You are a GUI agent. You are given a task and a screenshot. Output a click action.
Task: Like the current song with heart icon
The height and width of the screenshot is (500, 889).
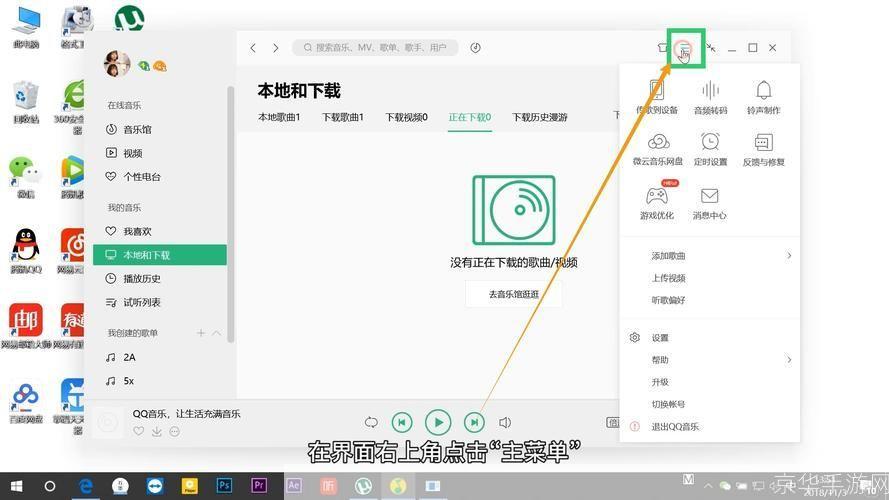tap(139, 431)
